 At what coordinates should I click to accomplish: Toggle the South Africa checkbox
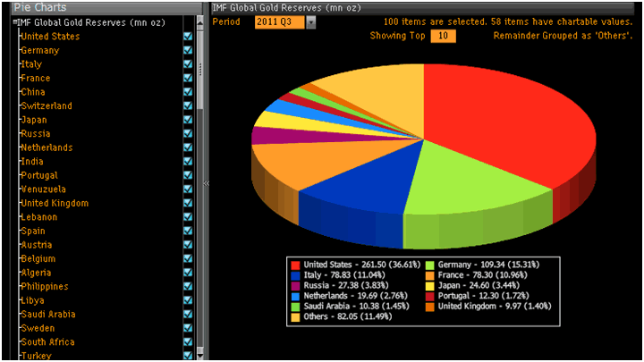(188, 341)
